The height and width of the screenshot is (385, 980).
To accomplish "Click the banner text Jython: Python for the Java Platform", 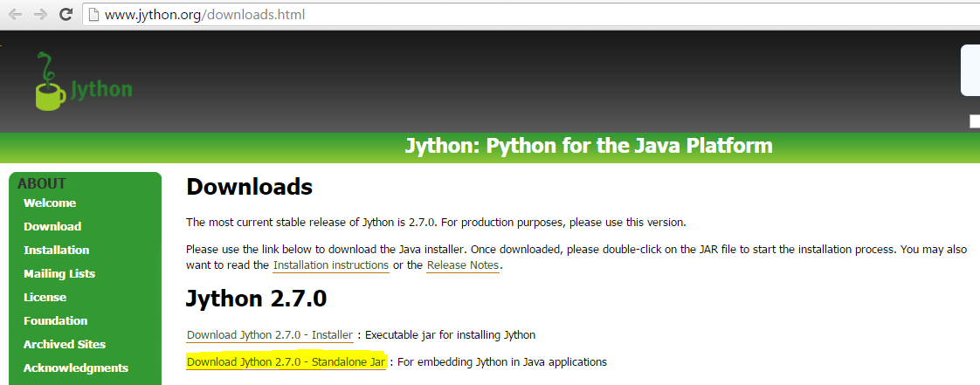I will [589, 147].
